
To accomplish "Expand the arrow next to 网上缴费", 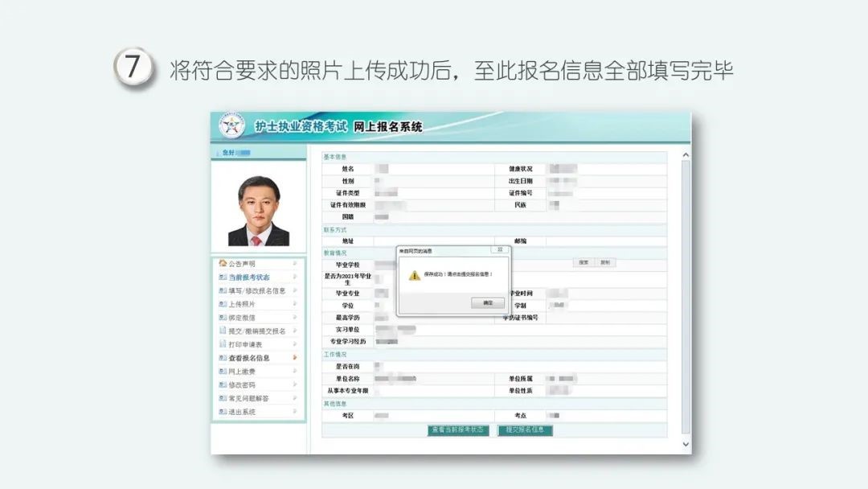I will click(295, 372).
